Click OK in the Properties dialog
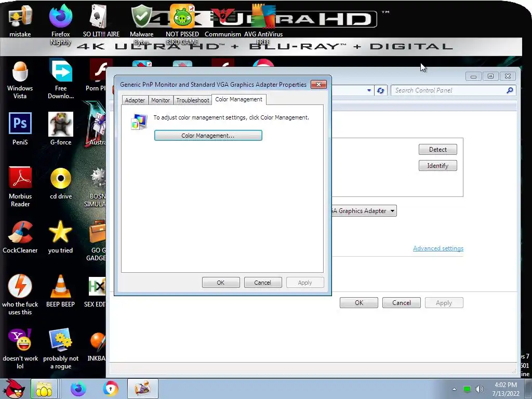 coord(221,283)
